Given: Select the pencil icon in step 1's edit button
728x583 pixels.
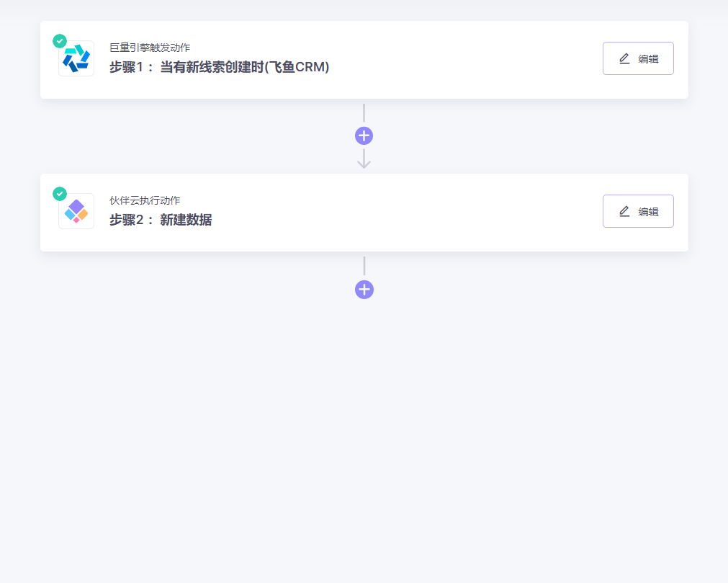Looking at the screenshot, I should pyautogui.click(x=624, y=58).
